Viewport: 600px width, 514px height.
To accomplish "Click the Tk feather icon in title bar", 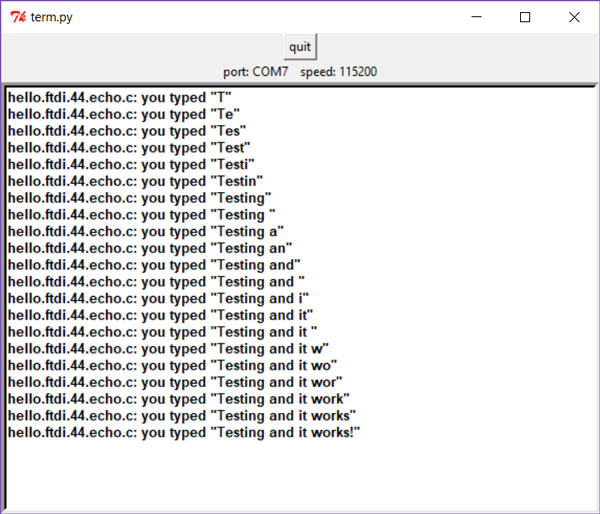I will (18, 17).
